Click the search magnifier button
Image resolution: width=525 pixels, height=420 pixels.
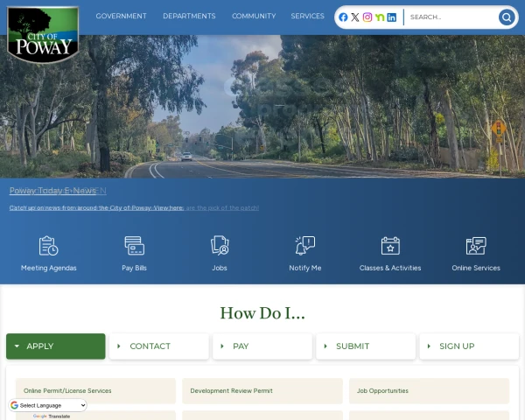[x=507, y=17]
